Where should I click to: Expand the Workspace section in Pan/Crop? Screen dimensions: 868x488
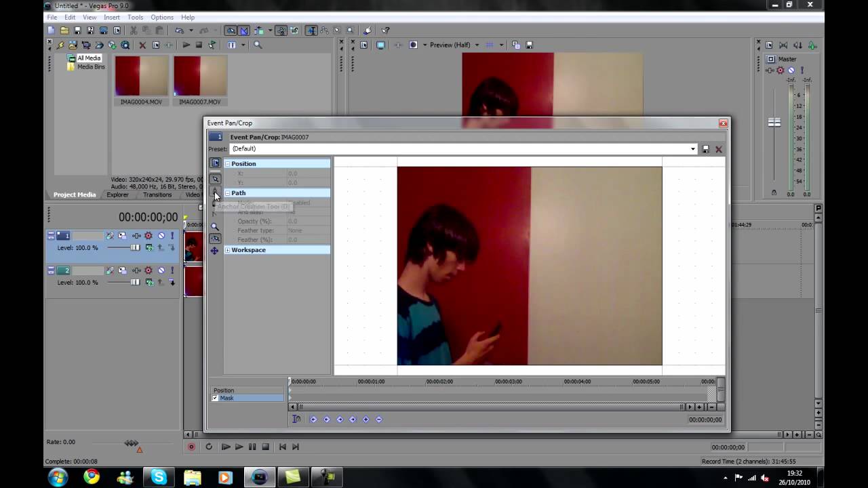click(x=227, y=250)
